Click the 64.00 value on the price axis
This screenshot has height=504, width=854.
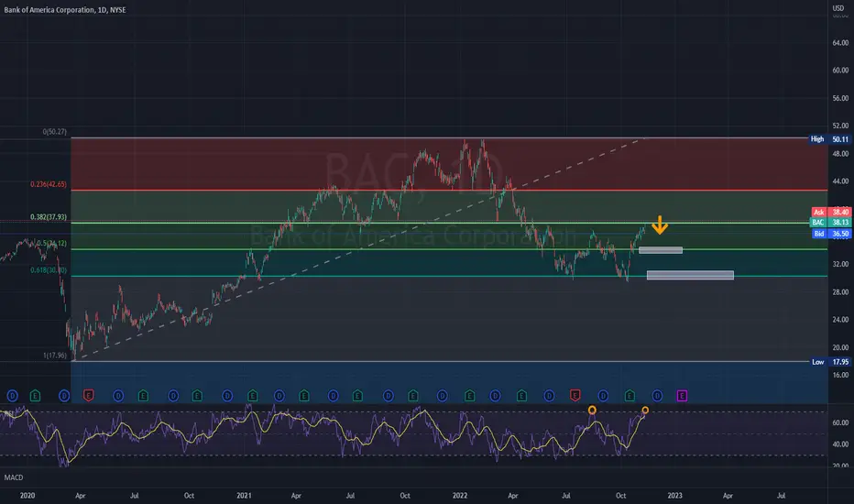pyautogui.click(x=840, y=42)
